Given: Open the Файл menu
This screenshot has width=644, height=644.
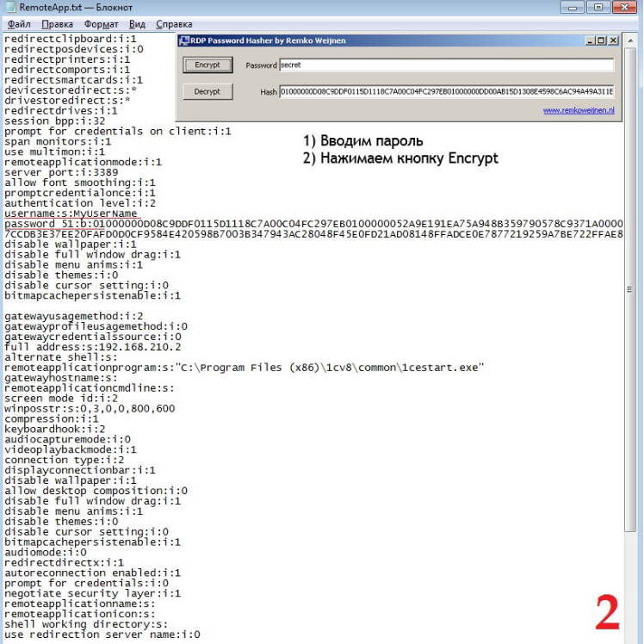Looking at the screenshot, I should 18,25.
